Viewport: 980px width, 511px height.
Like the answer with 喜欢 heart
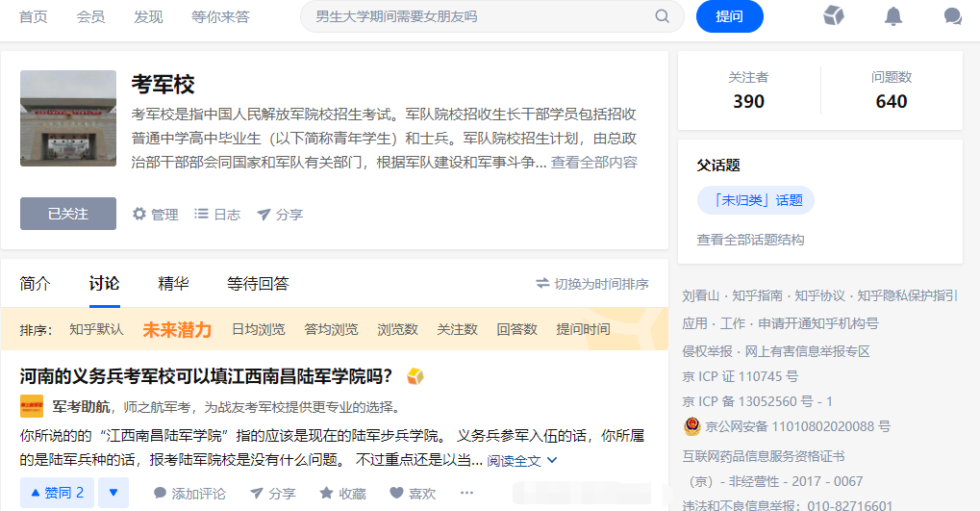point(413,494)
